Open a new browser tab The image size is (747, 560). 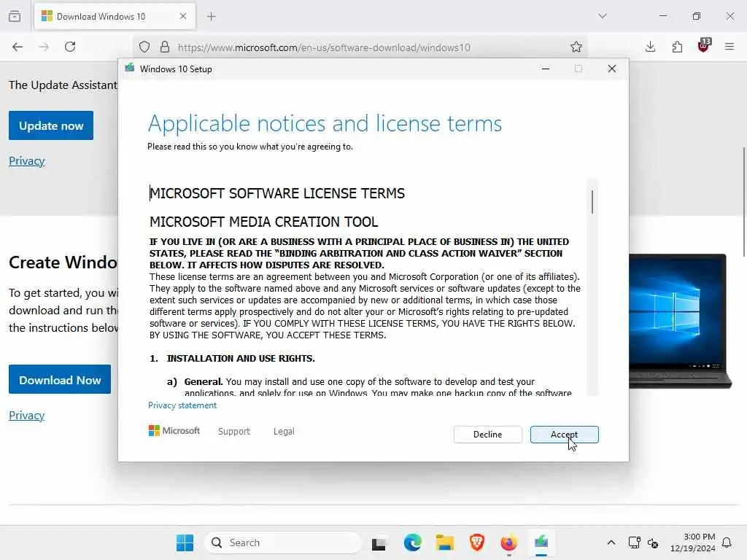click(212, 17)
